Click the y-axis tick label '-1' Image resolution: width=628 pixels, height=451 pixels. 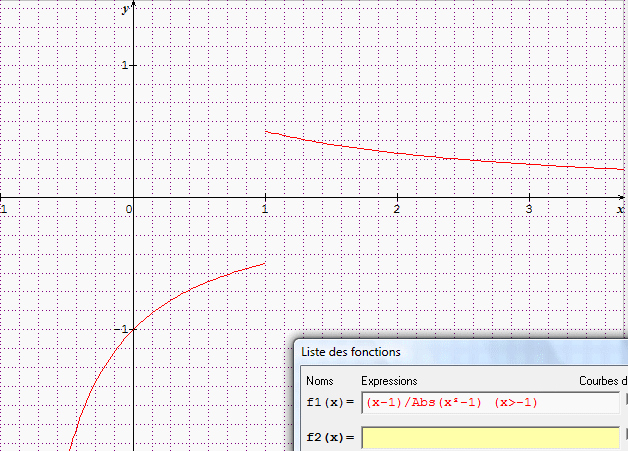[121, 329]
